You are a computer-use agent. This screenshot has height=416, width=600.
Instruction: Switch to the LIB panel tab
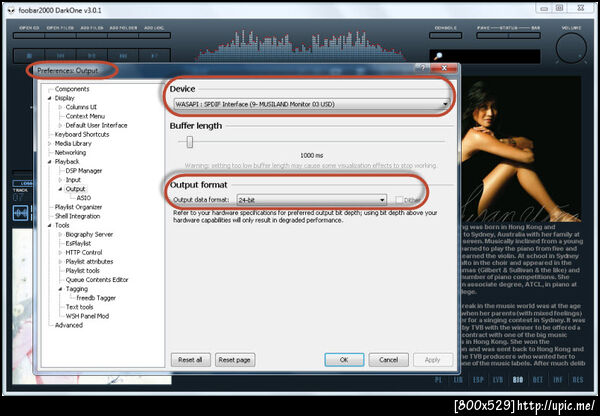click(x=458, y=380)
